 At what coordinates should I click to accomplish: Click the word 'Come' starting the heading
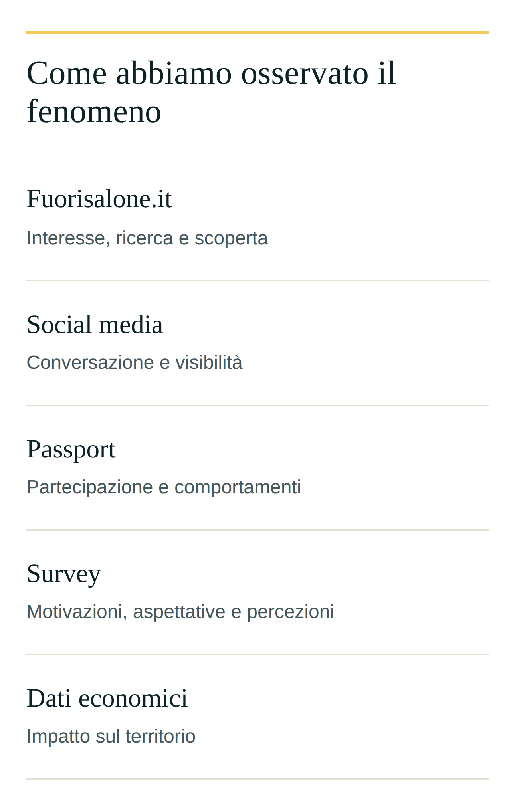[67, 73]
